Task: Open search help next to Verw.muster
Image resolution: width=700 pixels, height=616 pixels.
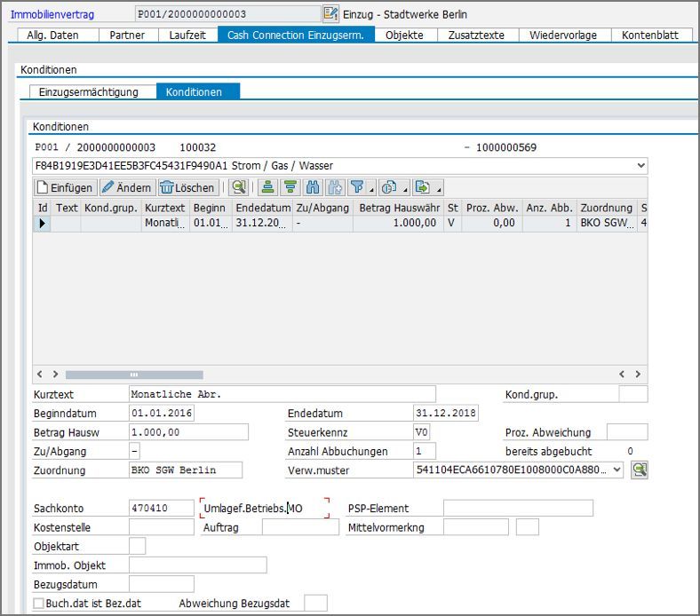Action: click(640, 470)
